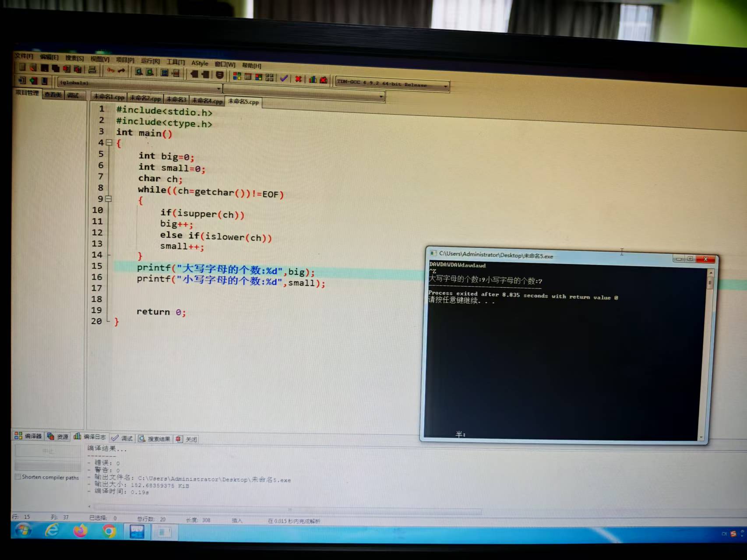Redo the edit via toolbar icon
The image size is (747, 560).
(121, 70)
